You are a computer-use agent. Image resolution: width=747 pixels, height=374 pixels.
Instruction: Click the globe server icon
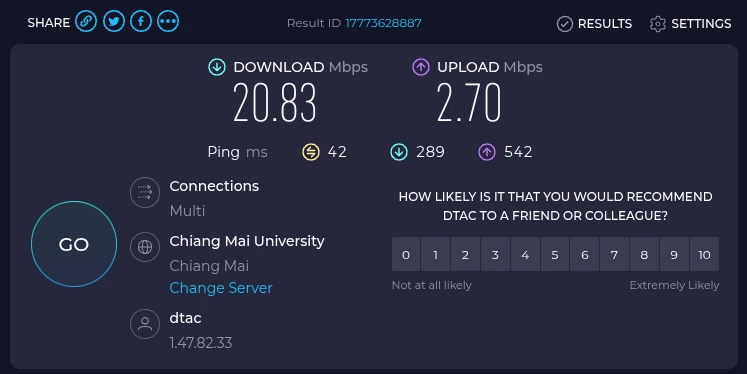click(145, 247)
